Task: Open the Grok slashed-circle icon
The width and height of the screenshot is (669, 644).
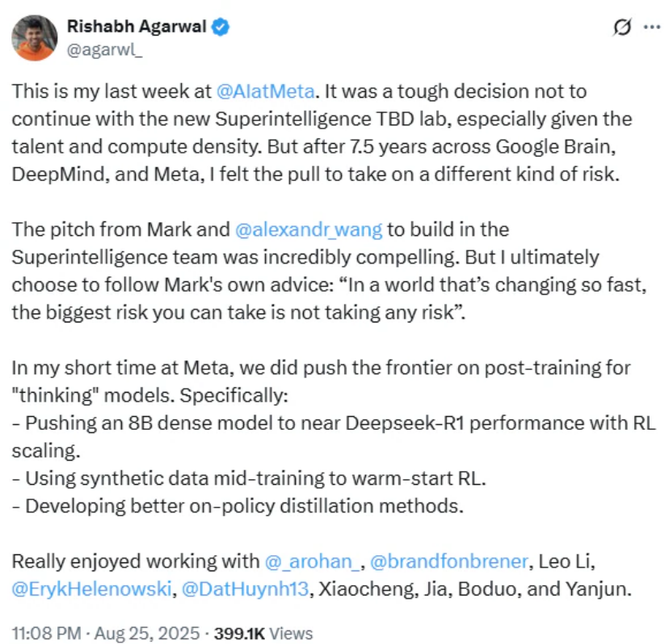Action: click(622, 27)
